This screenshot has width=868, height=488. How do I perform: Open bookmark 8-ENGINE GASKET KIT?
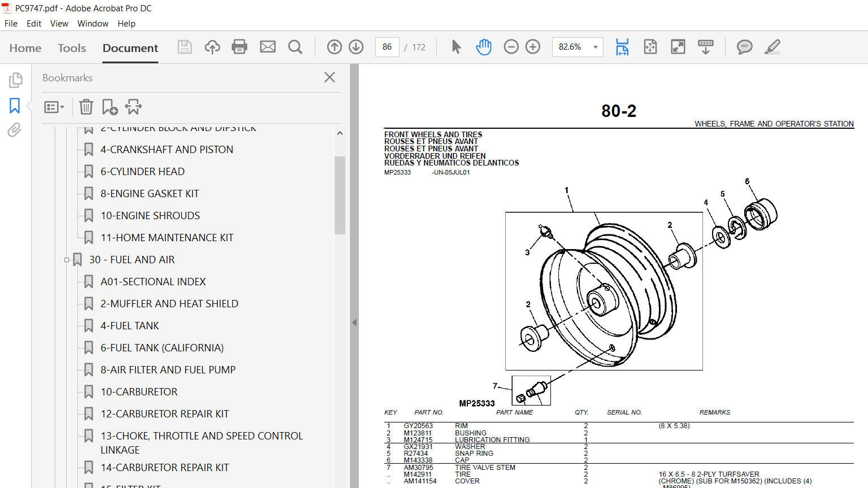pyautogui.click(x=150, y=194)
